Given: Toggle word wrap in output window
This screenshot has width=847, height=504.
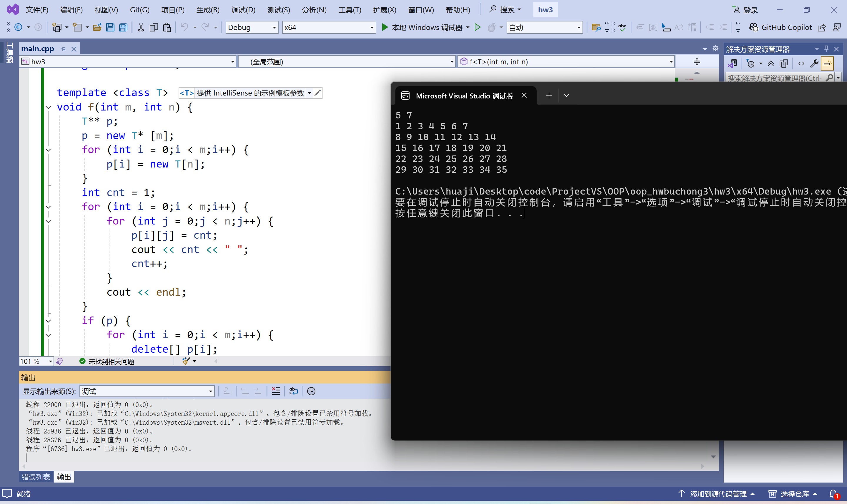Looking at the screenshot, I should (x=293, y=391).
